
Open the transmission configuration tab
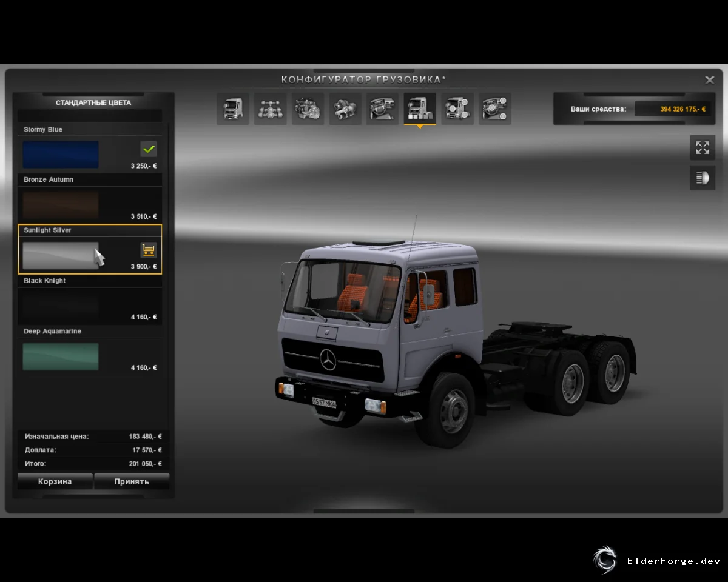[345, 109]
